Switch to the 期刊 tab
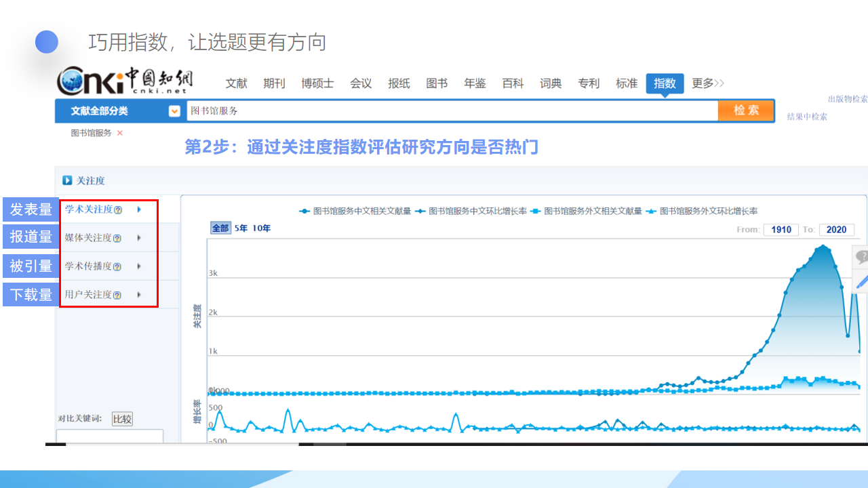The image size is (868, 488). pos(274,83)
